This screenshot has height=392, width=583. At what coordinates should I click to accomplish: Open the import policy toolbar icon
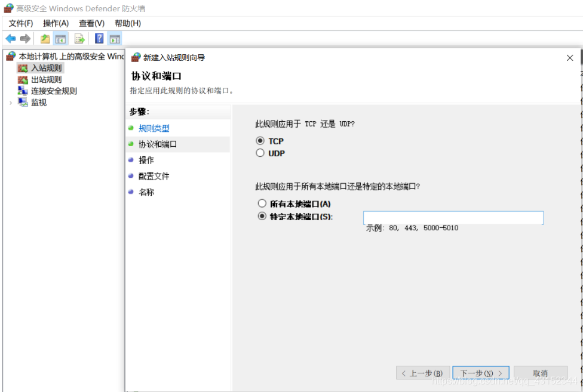(x=44, y=38)
